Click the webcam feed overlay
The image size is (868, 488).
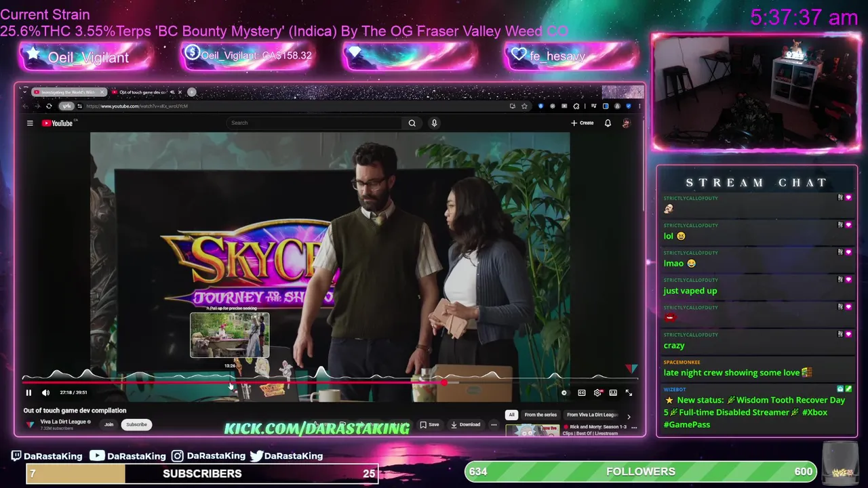pyautogui.click(x=755, y=92)
